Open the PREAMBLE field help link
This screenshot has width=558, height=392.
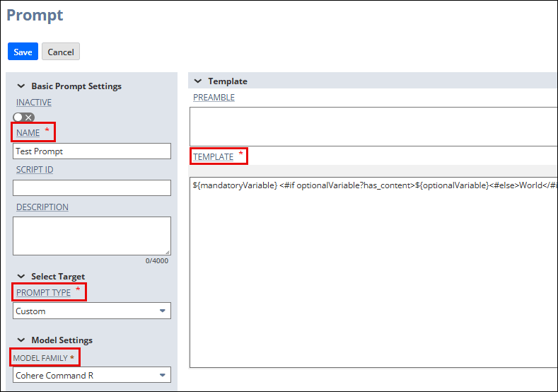point(214,98)
